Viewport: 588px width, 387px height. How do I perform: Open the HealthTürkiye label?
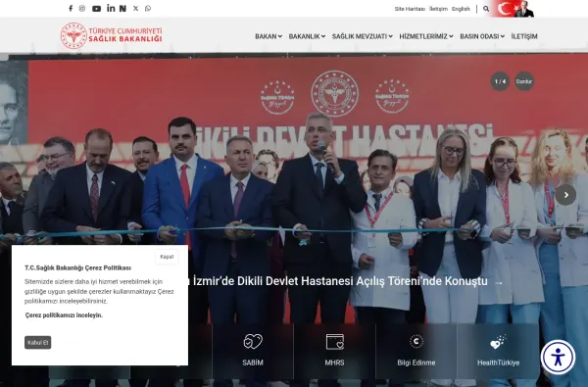499,363
